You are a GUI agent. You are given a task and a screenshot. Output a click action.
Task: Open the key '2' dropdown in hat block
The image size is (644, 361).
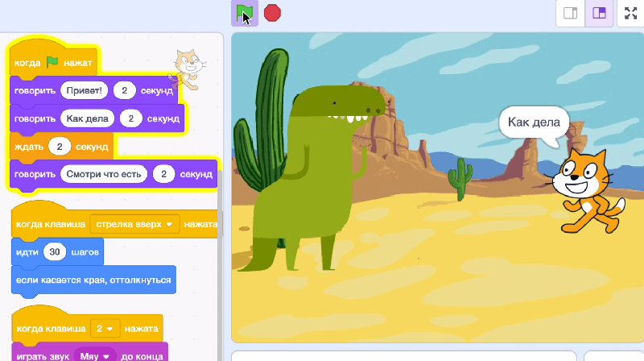pos(105,330)
